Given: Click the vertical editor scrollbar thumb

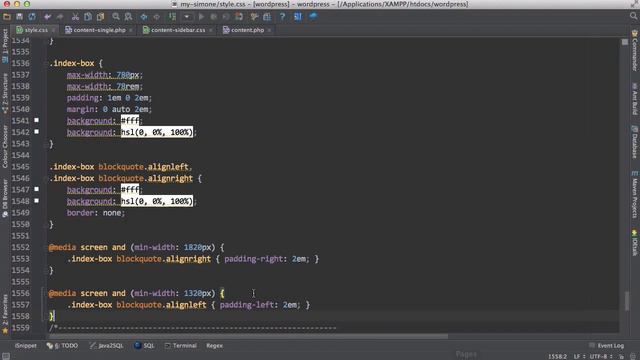Looking at the screenshot, I should (x=627, y=301).
